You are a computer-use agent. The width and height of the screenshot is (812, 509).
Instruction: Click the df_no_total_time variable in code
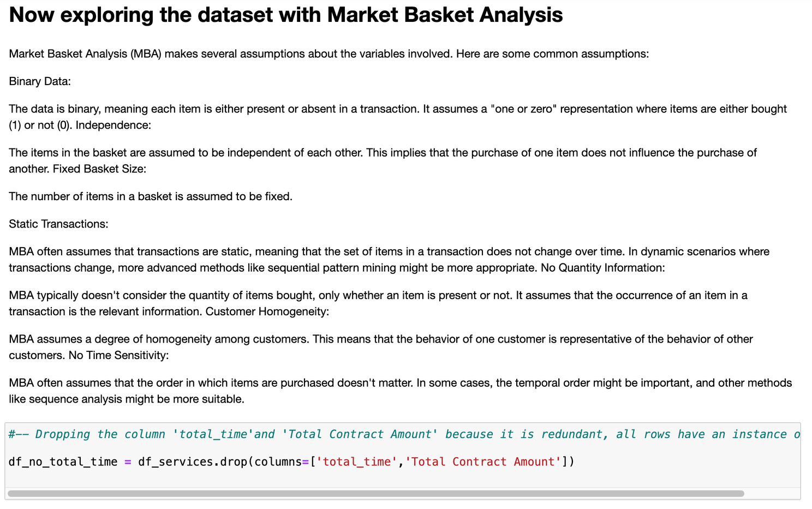point(63,462)
